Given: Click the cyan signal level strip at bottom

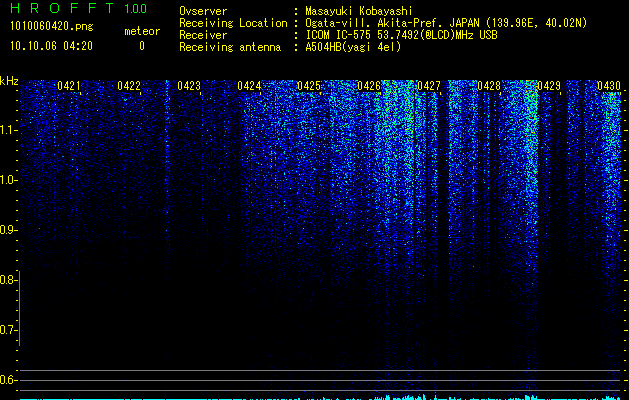Looking at the screenshot, I should (x=321, y=398).
